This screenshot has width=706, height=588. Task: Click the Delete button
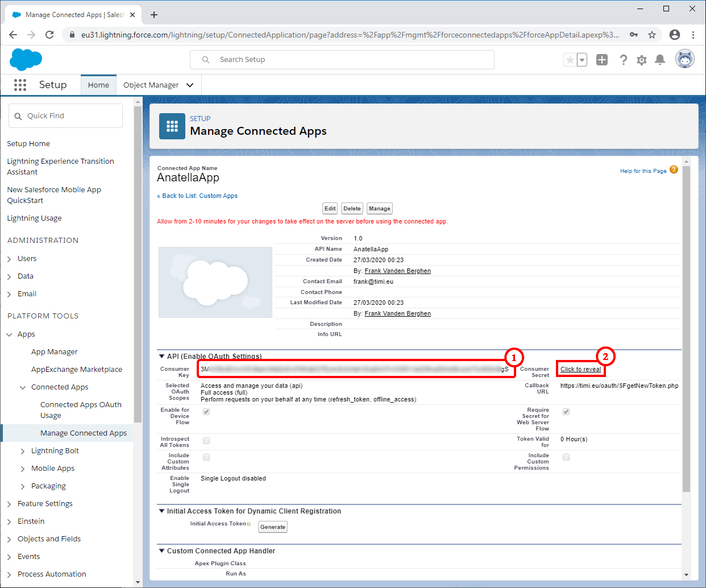click(x=352, y=209)
